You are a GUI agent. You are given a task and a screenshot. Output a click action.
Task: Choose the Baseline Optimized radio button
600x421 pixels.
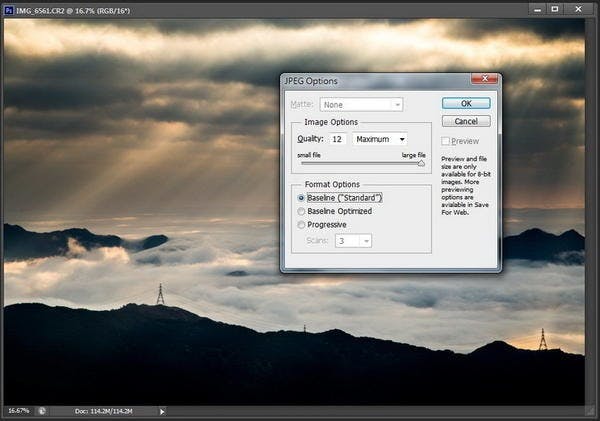(302, 212)
